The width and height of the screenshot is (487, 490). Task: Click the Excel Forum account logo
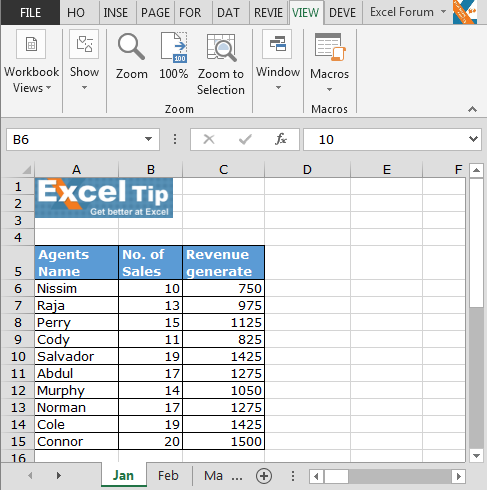pyautogui.click(x=465, y=12)
